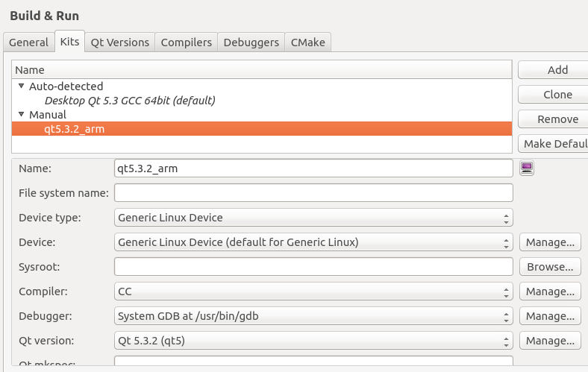Open the Device type dropdown
This screenshot has height=372, width=588.
[x=313, y=218]
